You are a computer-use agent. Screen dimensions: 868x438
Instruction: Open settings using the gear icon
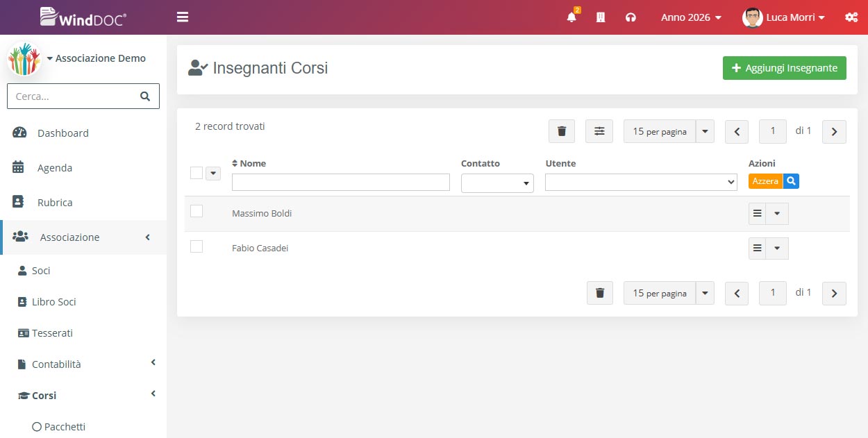click(851, 17)
